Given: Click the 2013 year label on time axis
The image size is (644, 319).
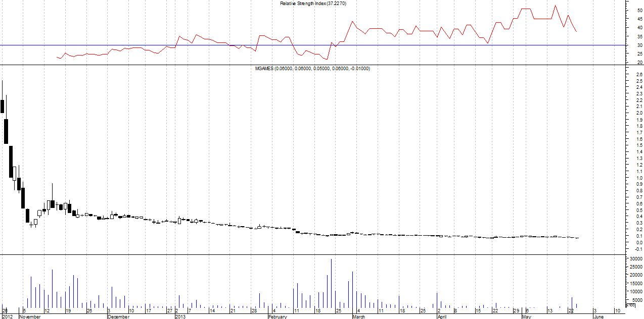Looking at the screenshot, I should pos(181,317).
